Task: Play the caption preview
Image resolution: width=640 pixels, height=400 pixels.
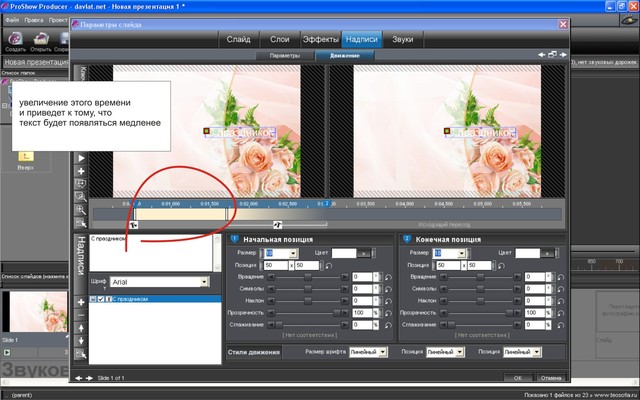Action: (81, 158)
